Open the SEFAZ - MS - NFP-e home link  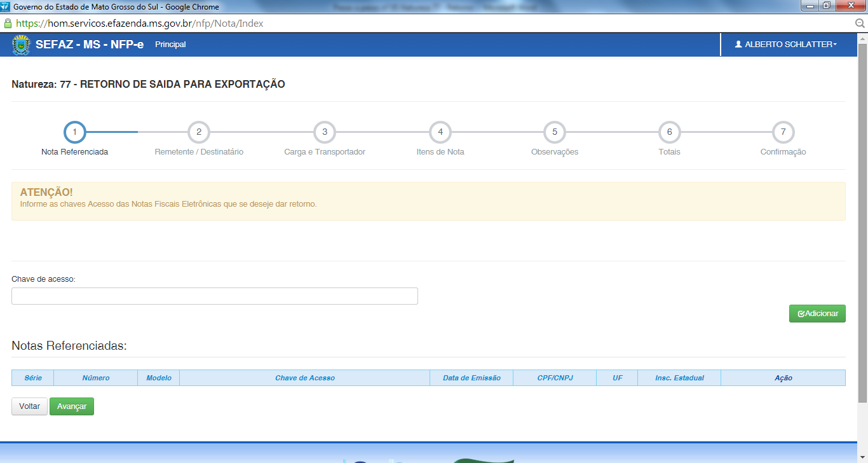[90, 45]
